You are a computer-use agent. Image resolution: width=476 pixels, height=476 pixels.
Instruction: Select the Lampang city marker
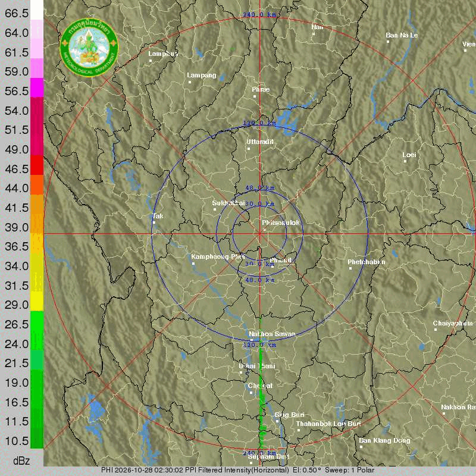coord(190,82)
